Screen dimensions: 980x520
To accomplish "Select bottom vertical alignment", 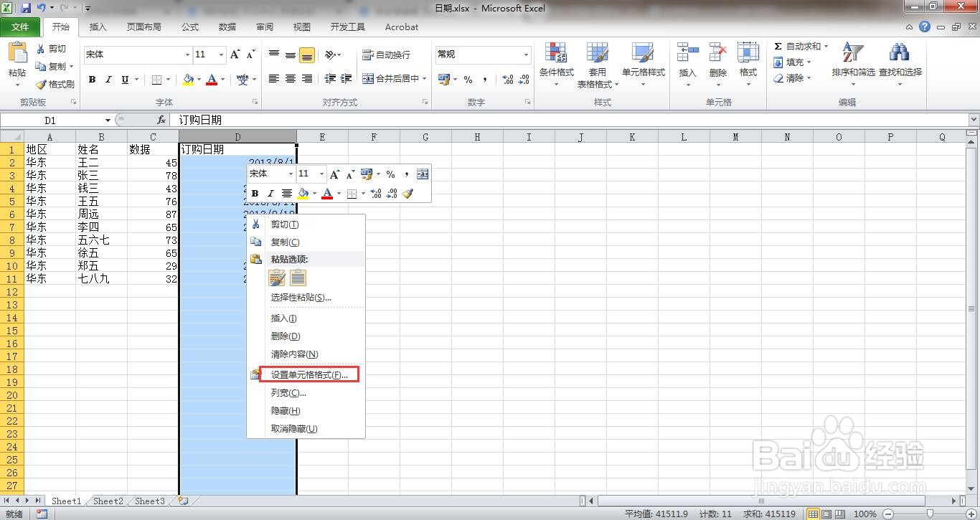I will (307, 55).
